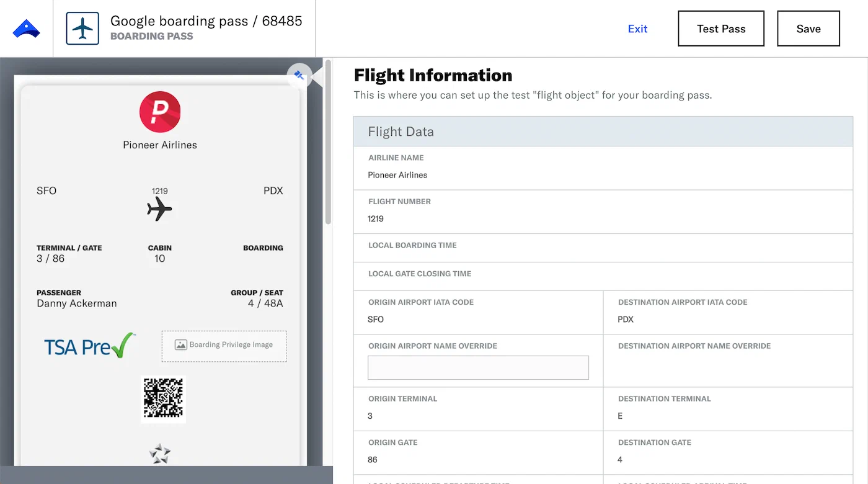The width and height of the screenshot is (868, 484).
Task: Click the TSA PreCheck logo on the pass
Action: click(89, 346)
